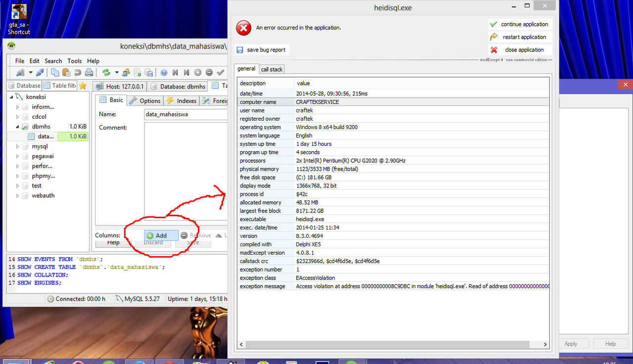Click the checkmark post-changes toolbar icon
633x364 pixels.
coord(221,73)
